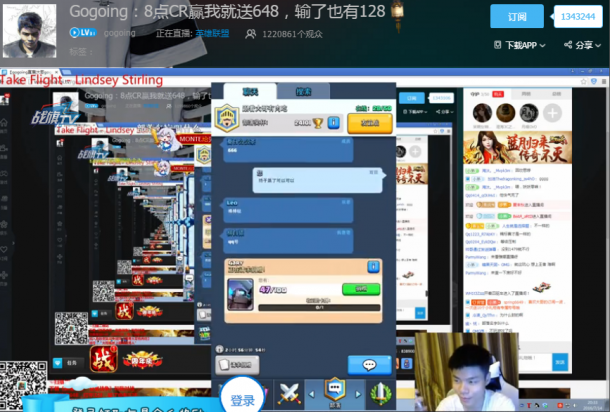This screenshot has height=412, width=610.
Task: Click the chat message reading 666
Action: pos(288,149)
